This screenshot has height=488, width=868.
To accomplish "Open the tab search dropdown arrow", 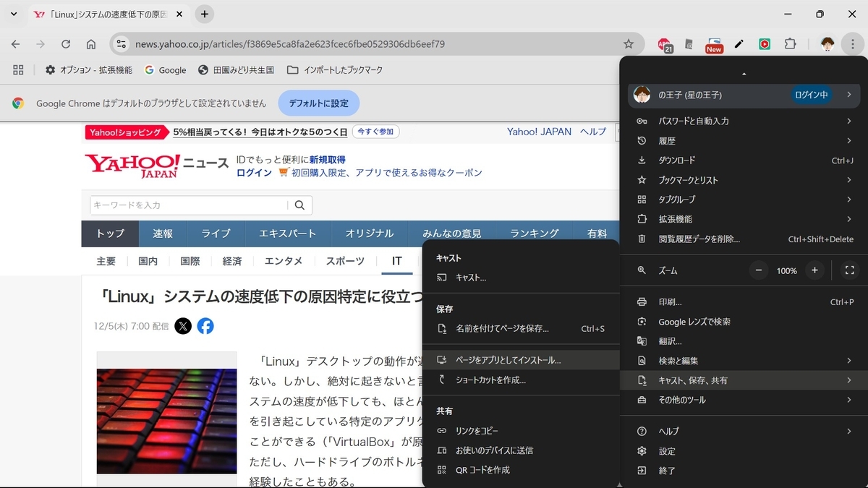I will coord(13,14).
